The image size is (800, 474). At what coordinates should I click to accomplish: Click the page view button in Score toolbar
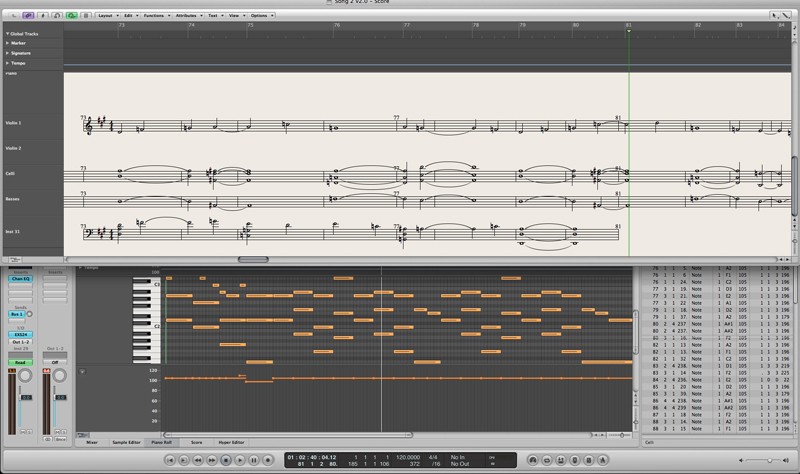[86, 15]
